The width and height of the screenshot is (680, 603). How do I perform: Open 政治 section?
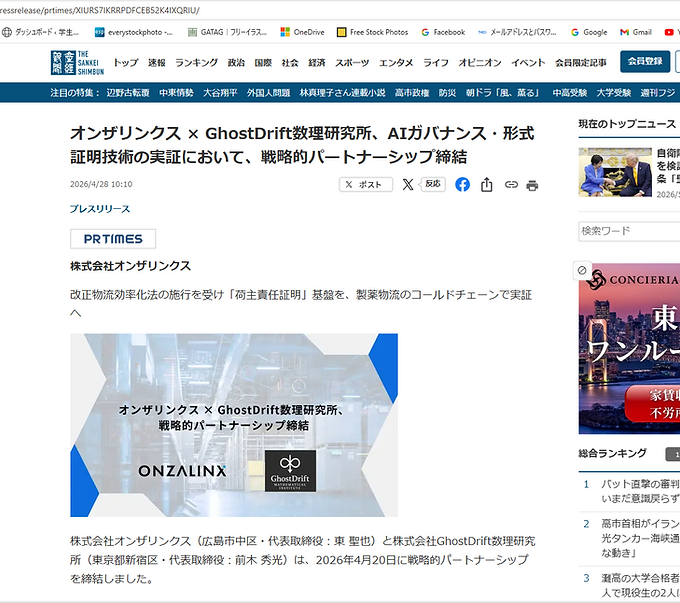[236, 63]
